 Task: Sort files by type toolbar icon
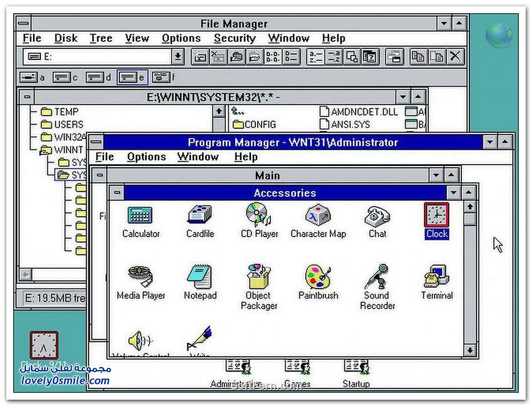pyautogui.click(x=334, y=57)
